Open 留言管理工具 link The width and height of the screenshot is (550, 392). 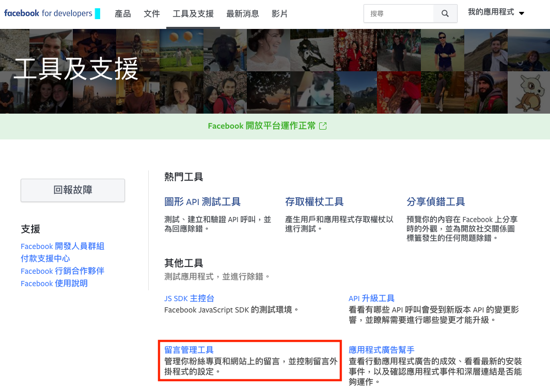click(x=188, y=350)
